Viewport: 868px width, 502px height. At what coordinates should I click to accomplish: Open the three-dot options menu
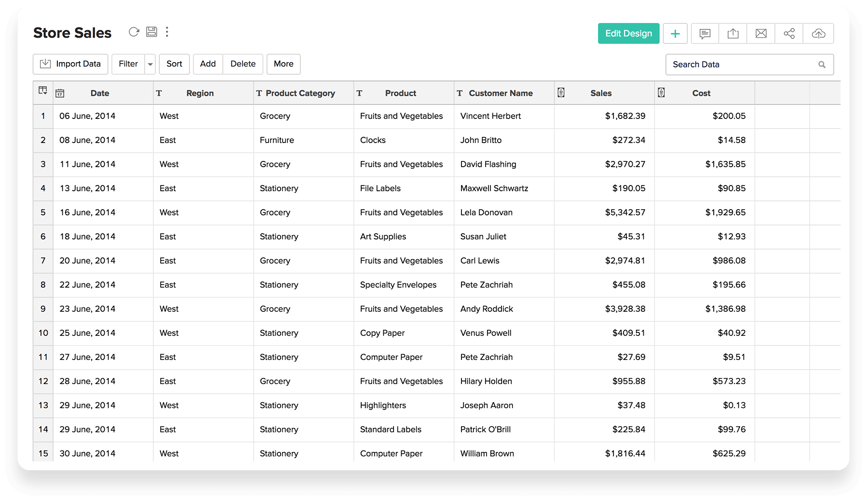click(x=167, y=32)
